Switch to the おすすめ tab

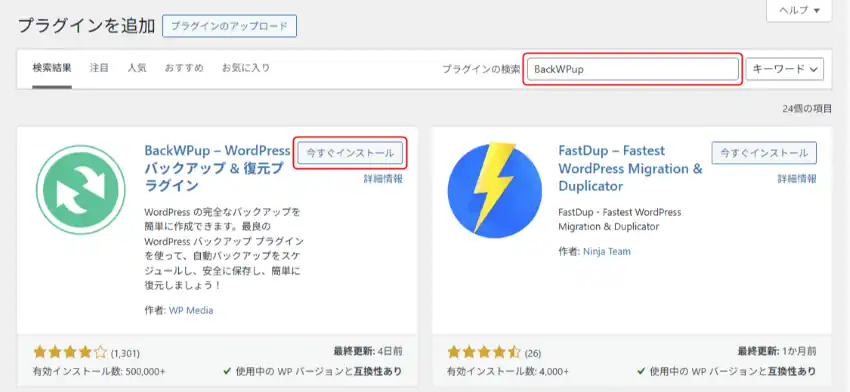pyautogui.click(x=184, y=68)
